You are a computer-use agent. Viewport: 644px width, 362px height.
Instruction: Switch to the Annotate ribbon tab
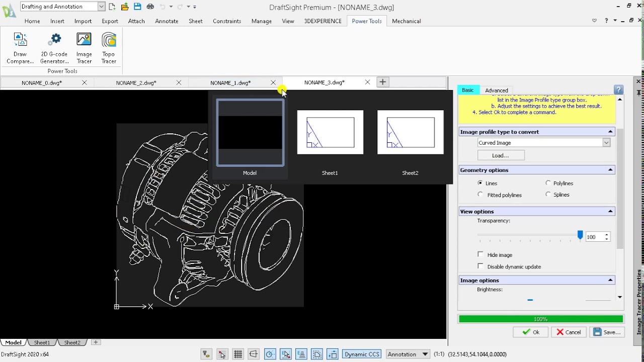pos(167,21)
